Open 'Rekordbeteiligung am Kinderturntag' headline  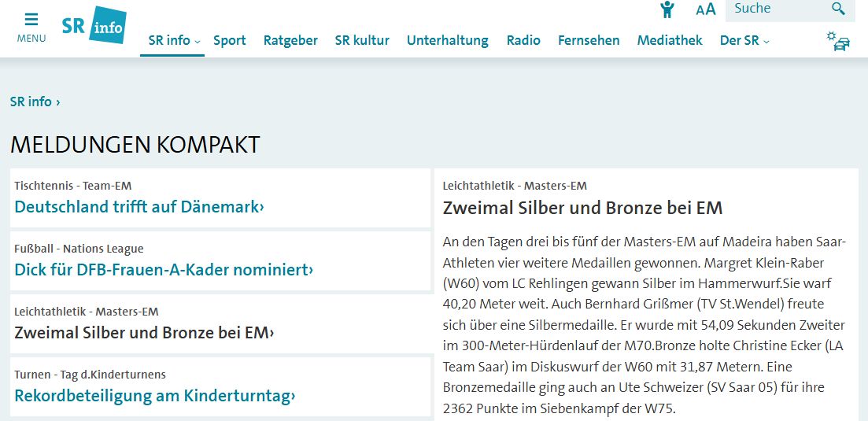pos(154,396)
